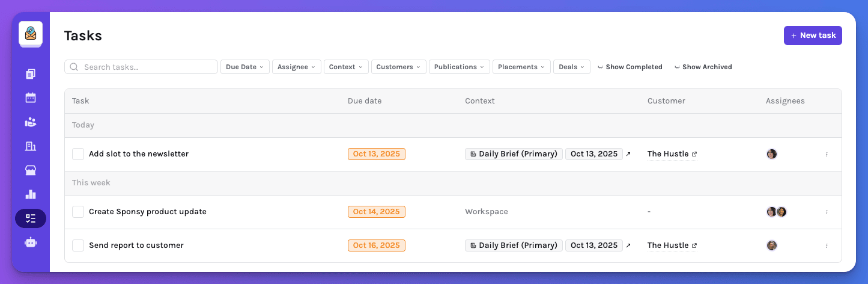Open the bar chart icon in the sidebar
Viewport: 868px width, 284px height.
pyautogui.click(x=31, y=194)
